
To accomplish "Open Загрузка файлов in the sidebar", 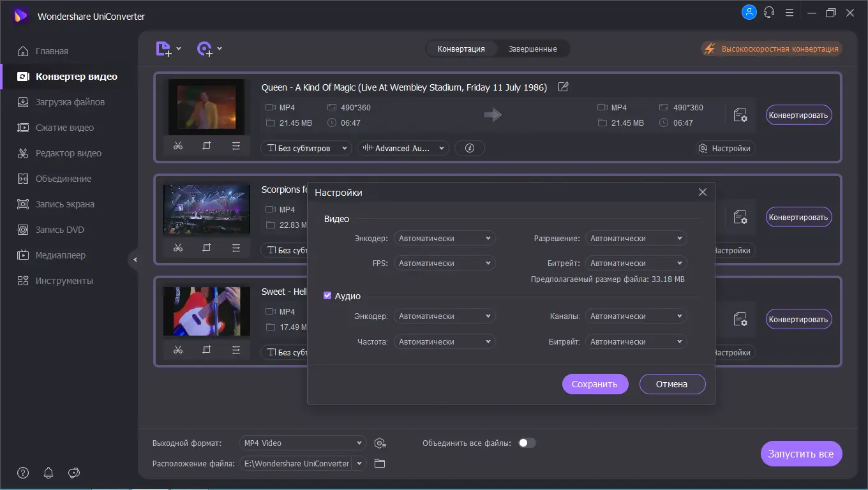I will coord(70,102).
